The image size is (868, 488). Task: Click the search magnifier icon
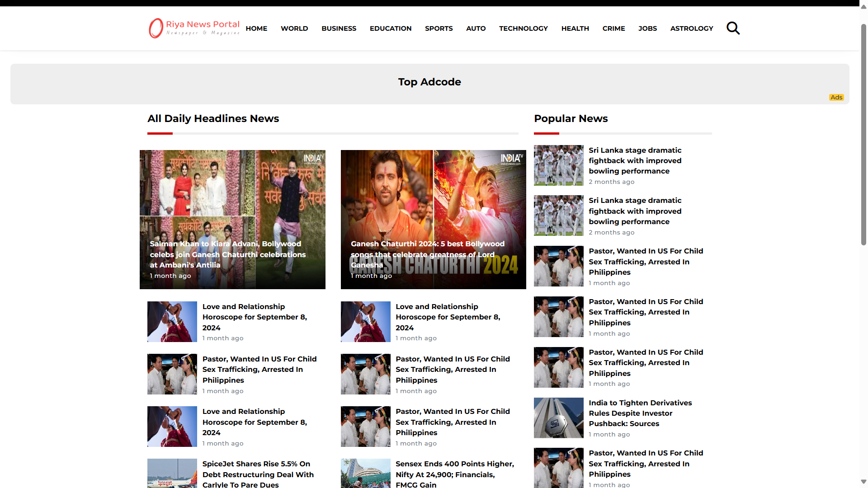click(x=733, y=28)
